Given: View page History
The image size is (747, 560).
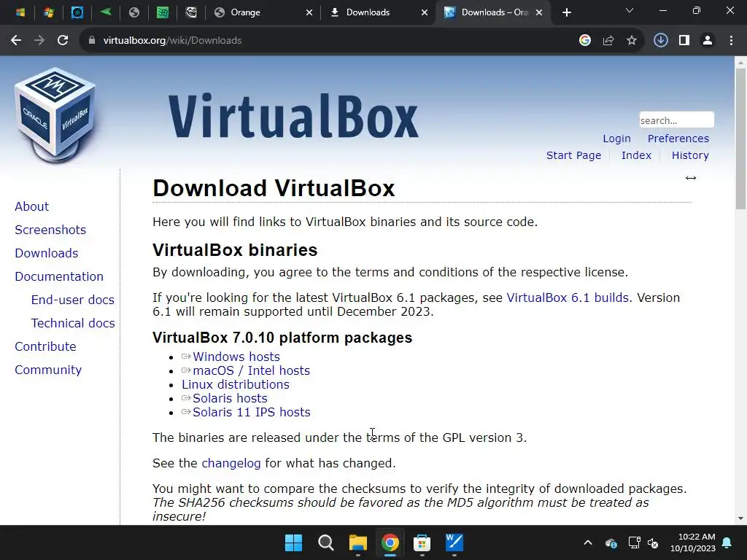Looking at the screenshot, I should pos(690,155).
